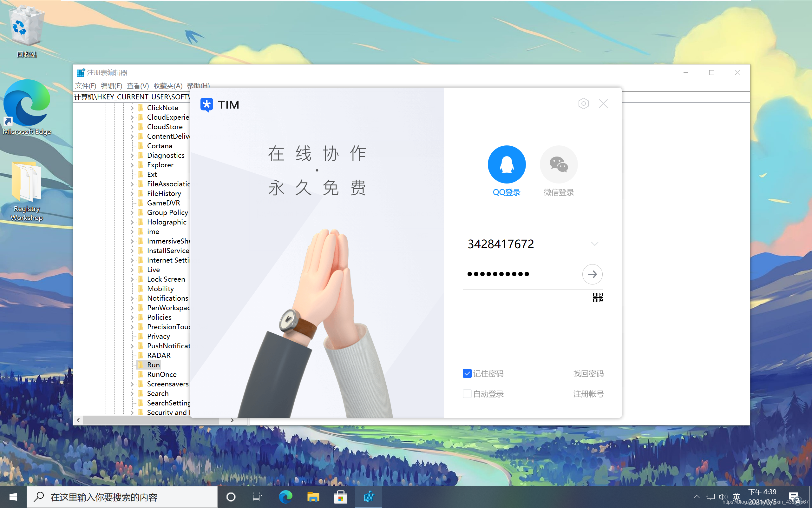
Task: Open the taskbar clock and date
Action: [x=762, y=497]
